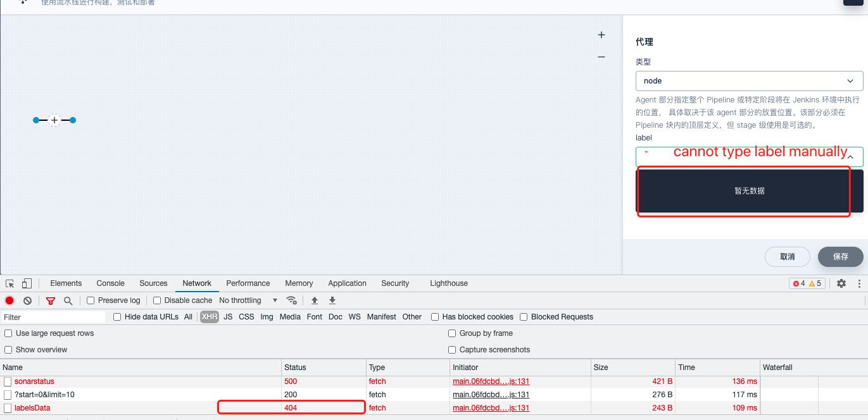Click the labelsData request file icon

(8, 408)
